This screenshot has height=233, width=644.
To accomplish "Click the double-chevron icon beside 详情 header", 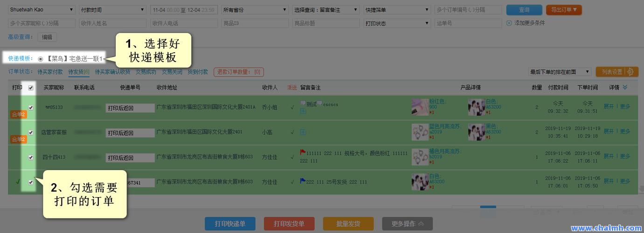I will (625, 87).
